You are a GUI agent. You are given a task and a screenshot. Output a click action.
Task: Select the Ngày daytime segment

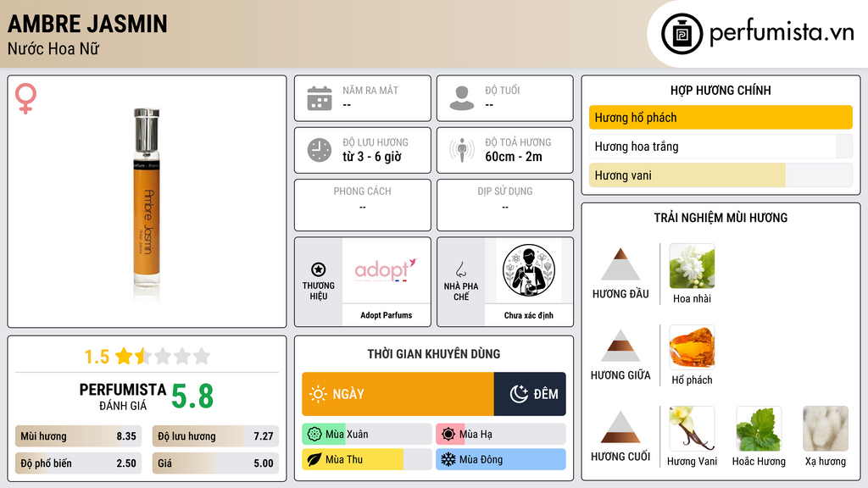(398, 394)
